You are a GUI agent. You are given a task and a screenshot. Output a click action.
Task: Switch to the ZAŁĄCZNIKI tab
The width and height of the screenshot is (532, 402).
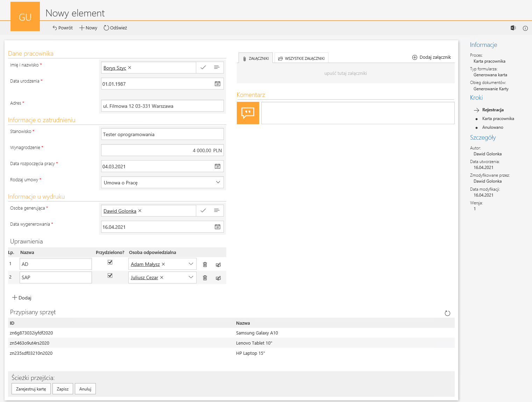256,58
